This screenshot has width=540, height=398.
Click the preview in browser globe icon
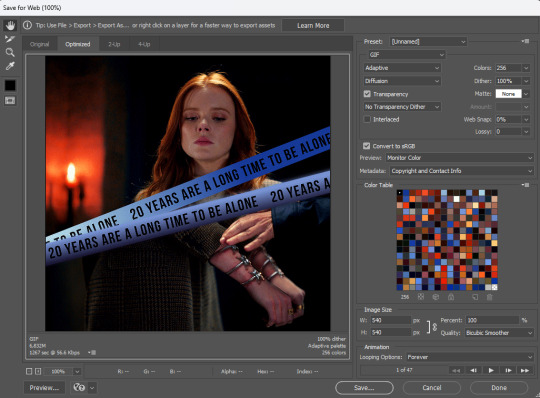coord(79,387)
